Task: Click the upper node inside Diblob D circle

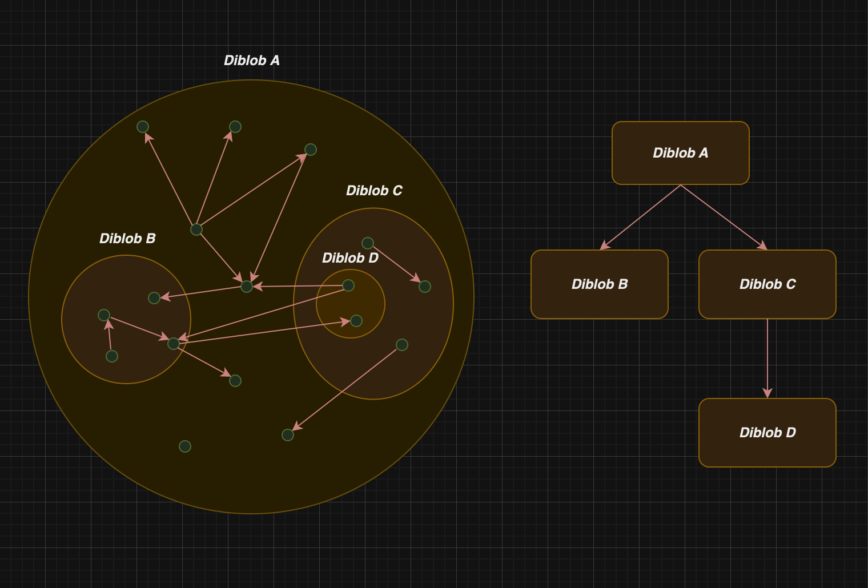Action: 348,285
